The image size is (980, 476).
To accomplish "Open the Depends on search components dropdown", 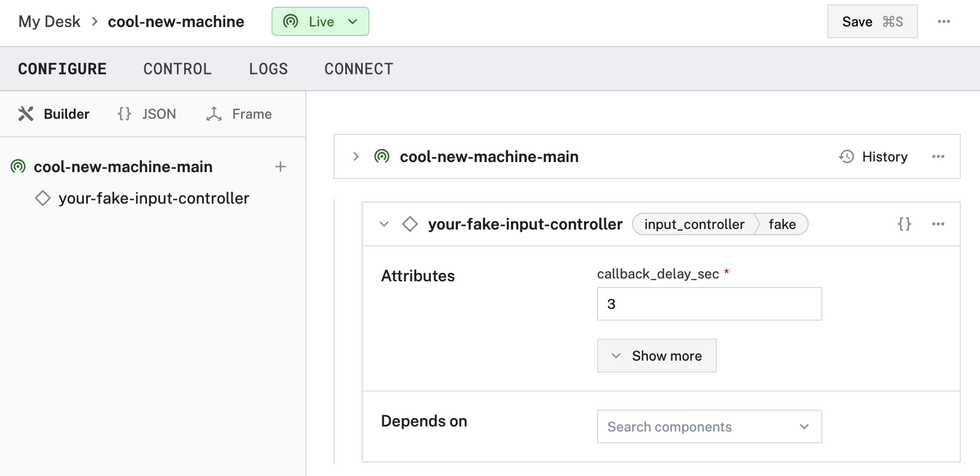I will [709, 426].
